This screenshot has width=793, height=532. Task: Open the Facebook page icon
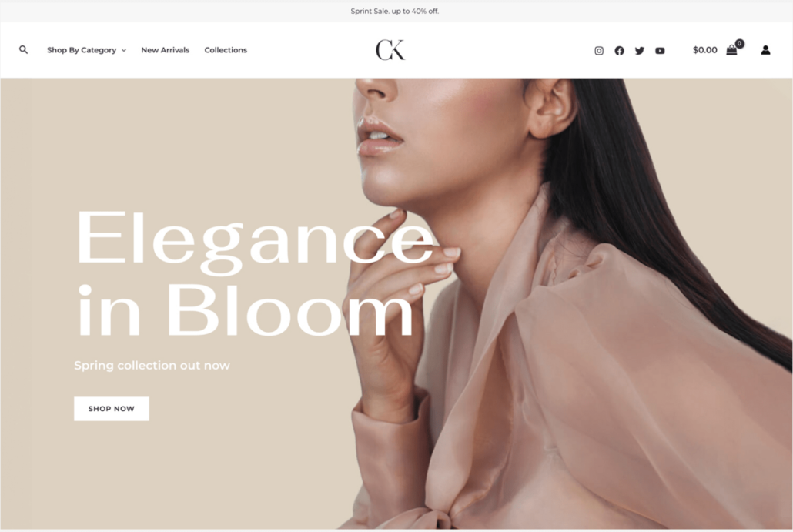[619, 51]
